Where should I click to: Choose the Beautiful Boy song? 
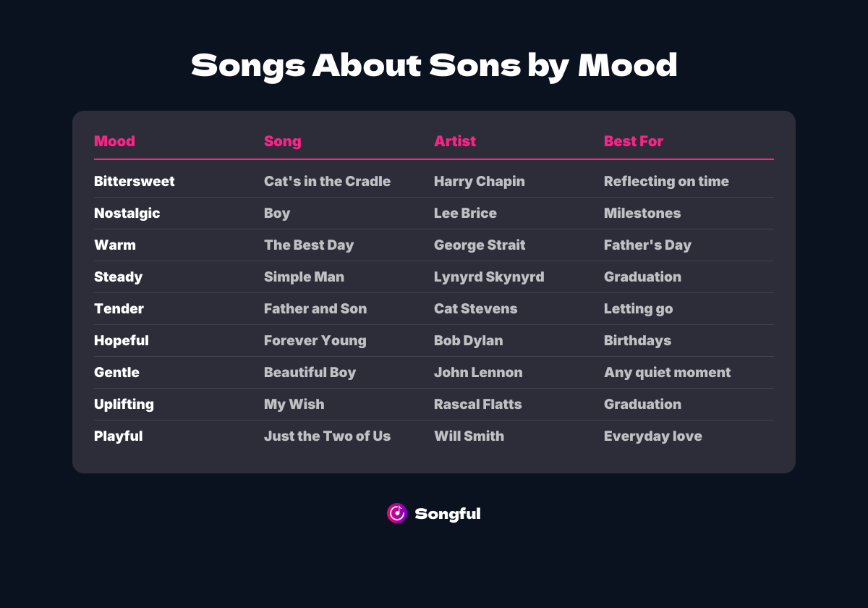click(x=310, y=373)
